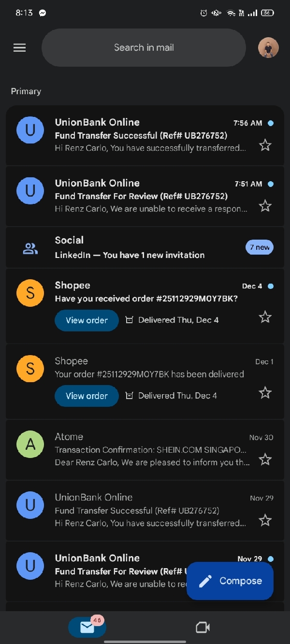Star the Atome transaction confirmation email
This screenshot has height=644, width=290.
265,459
